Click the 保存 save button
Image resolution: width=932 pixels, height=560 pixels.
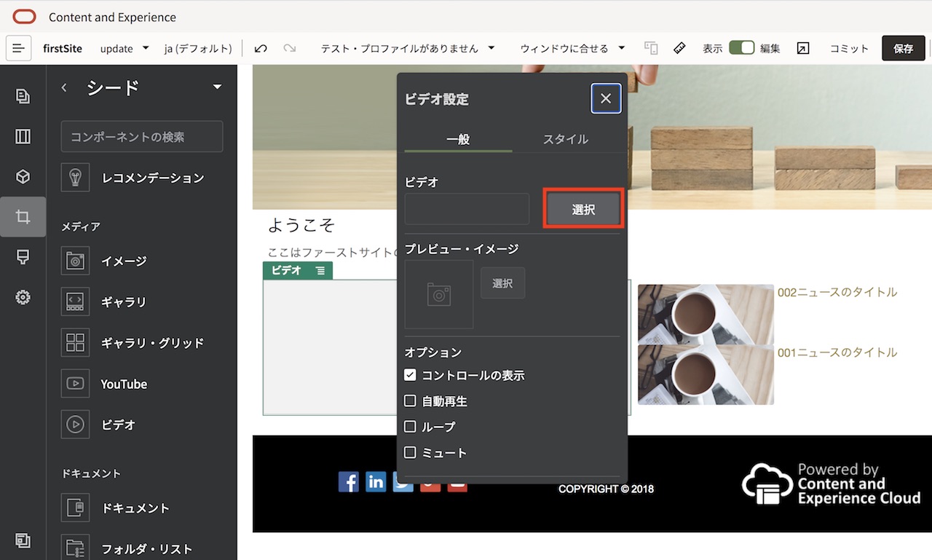(x=903, y=48)
